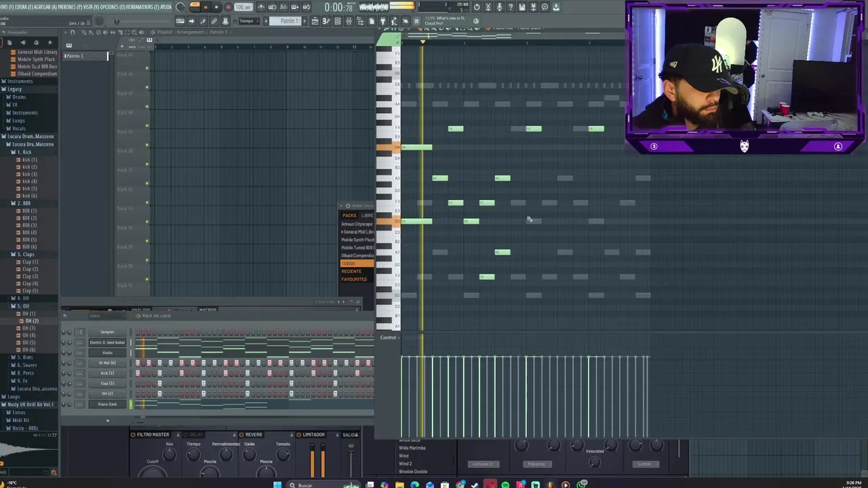Pause playback with the transport pause button

point(205,7)
